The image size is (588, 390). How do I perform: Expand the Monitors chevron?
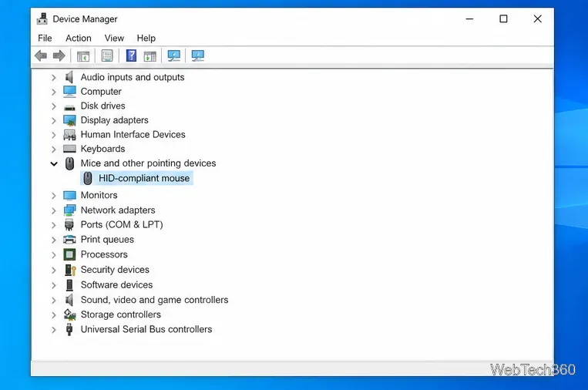[x=54, y=196]
